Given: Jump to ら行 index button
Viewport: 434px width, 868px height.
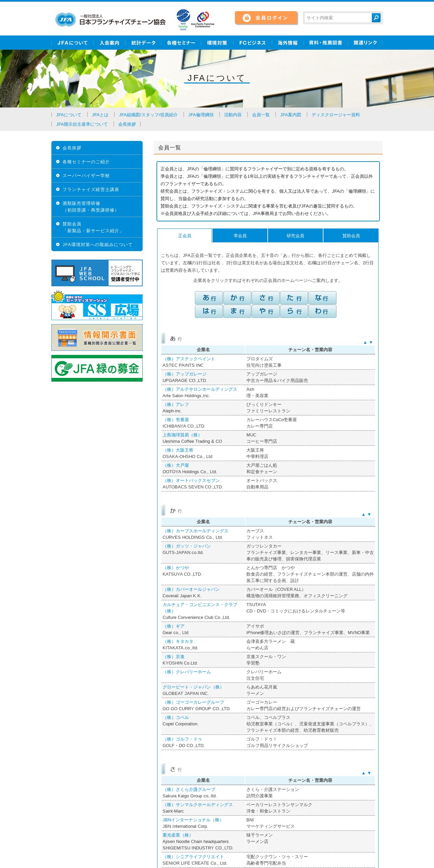Looking at the screenshot, I should click(x=294, y=311).
